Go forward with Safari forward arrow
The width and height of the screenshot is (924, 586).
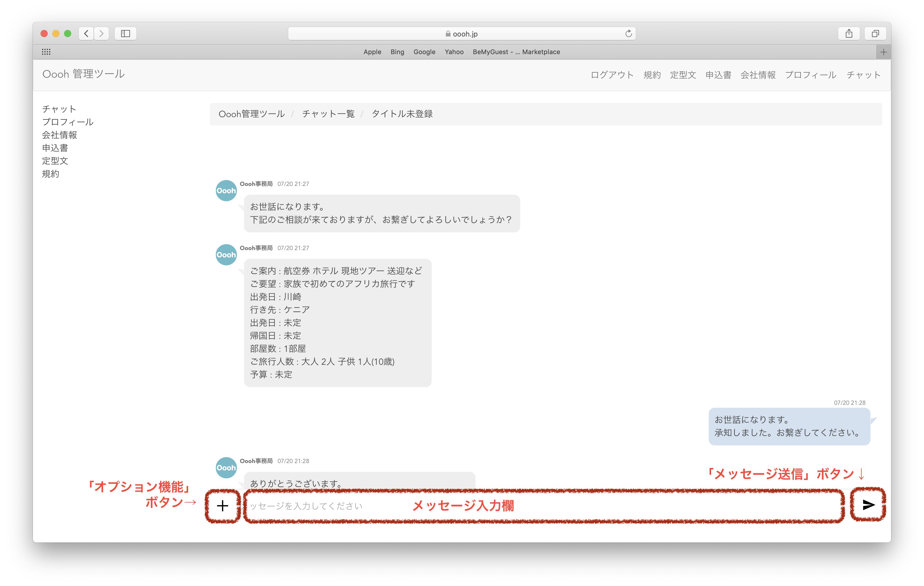(101, 33)
